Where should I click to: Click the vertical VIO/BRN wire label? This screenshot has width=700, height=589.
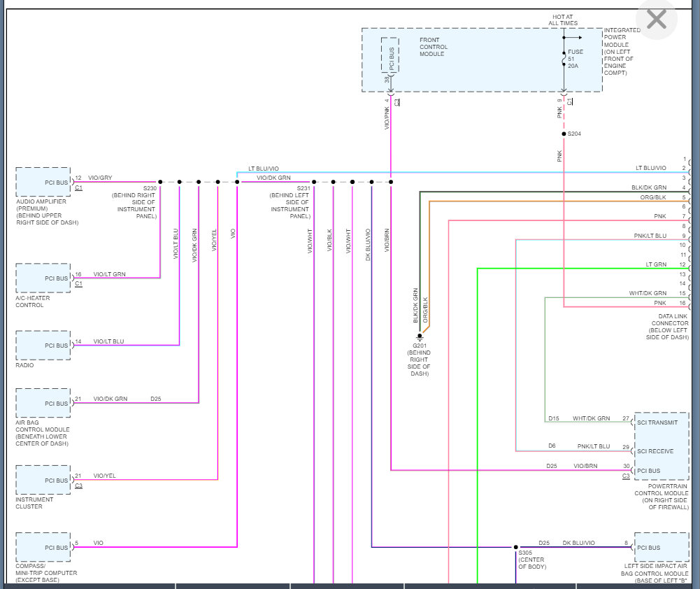tap(387, 240)
